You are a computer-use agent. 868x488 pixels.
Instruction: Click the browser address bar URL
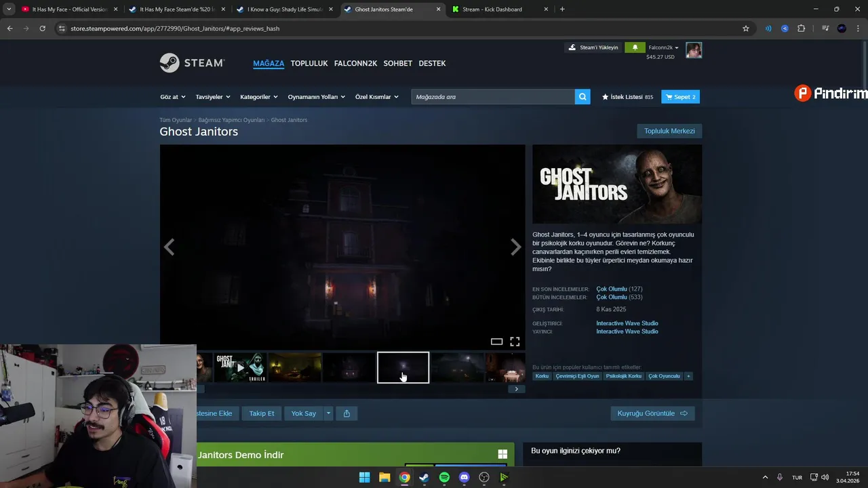175,28
